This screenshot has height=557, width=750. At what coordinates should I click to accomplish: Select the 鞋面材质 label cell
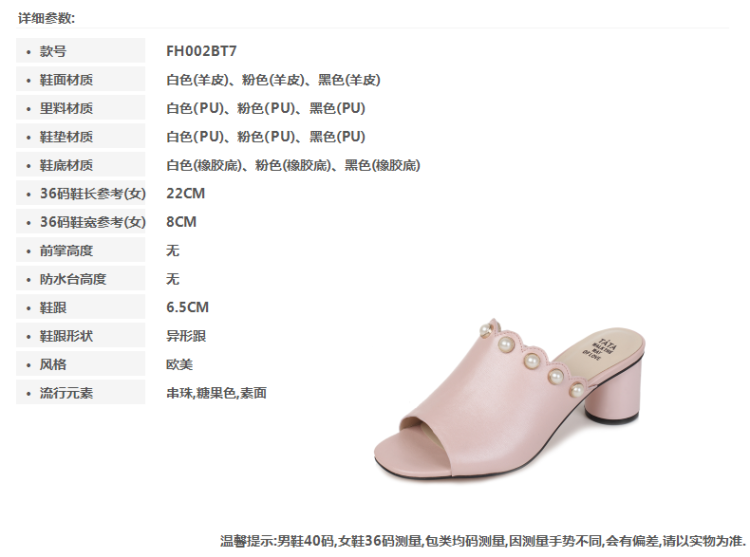click(80, 79)
